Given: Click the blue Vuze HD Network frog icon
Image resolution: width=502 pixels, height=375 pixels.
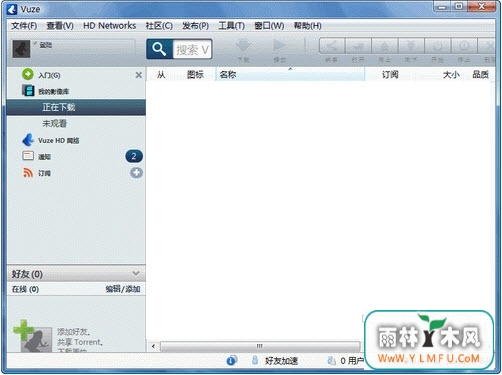Looking at the screenshot, I should (x=28, y=140).
